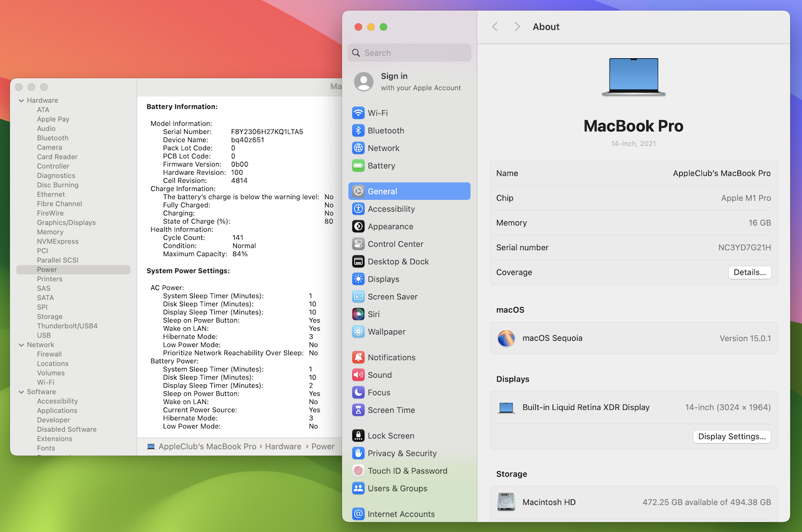The image size is (802, 532).
Task: Select Power in System Information sidebar
Action: pos(73,269)
